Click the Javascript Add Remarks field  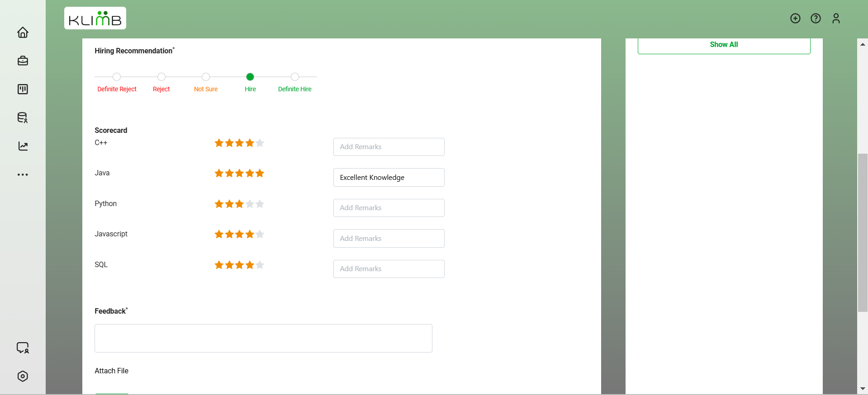389,238
